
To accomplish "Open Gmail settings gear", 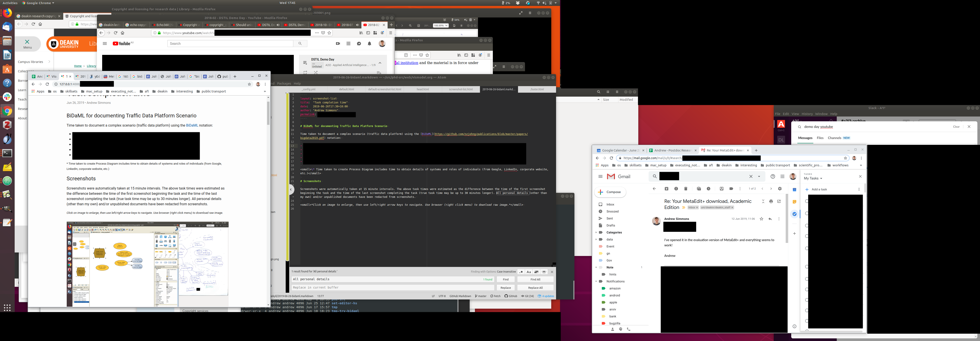I will coord(779,189).
